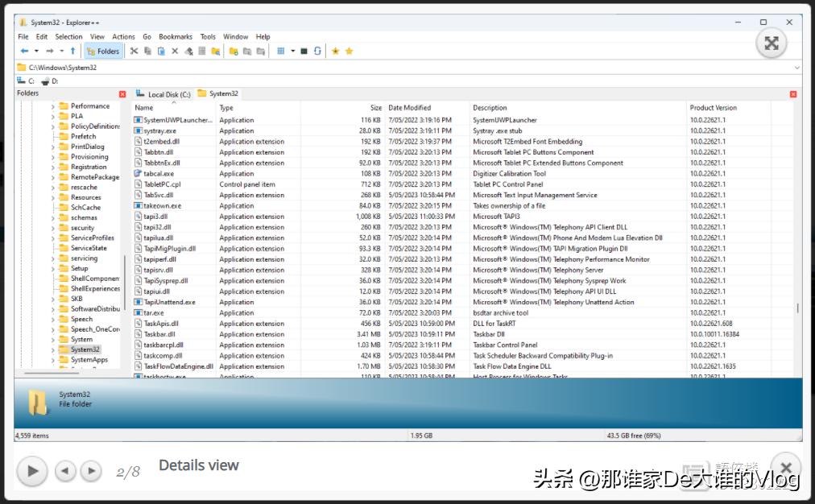Click the Move To Folder icon
Viewport: 815px width, 504px height.
[259, 50]
